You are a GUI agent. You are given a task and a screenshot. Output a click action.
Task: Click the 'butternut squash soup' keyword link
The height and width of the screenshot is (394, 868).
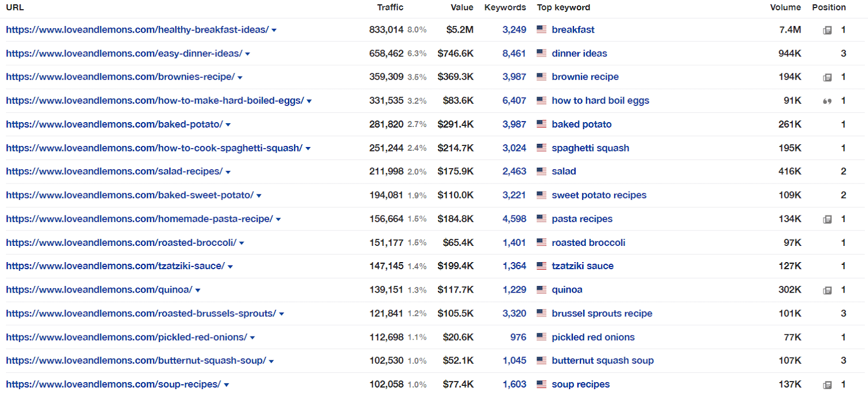[x=603, y=360]
